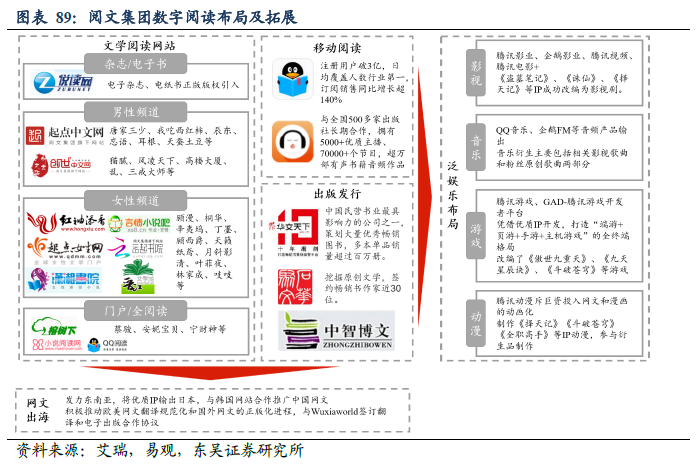Click the author list starting 顾漫、桐华
Viewport: 698px width, 464px height.
pyautogui.click(x=206, y=252)
